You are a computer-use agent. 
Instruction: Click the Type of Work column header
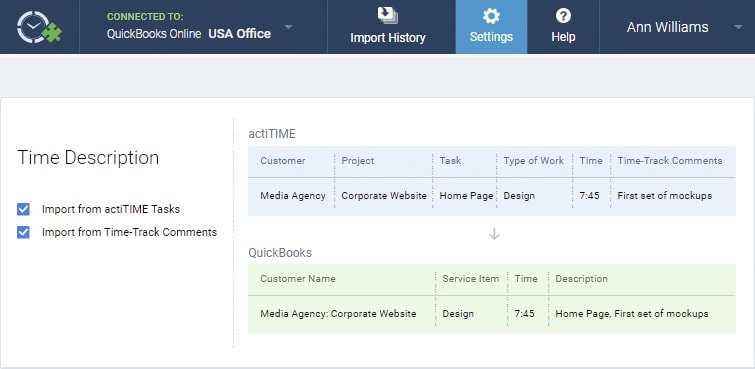coord(534,161)
